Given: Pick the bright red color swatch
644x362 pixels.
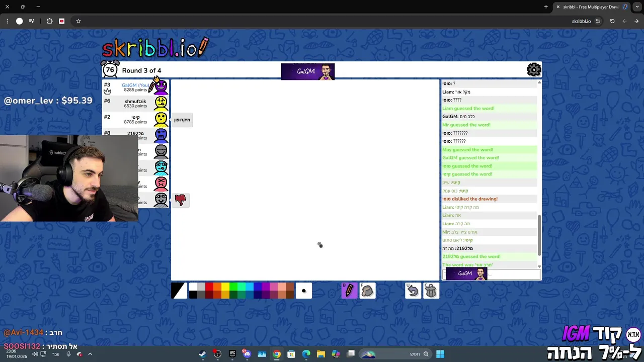Looking at the screenshot, I should 209,287.
